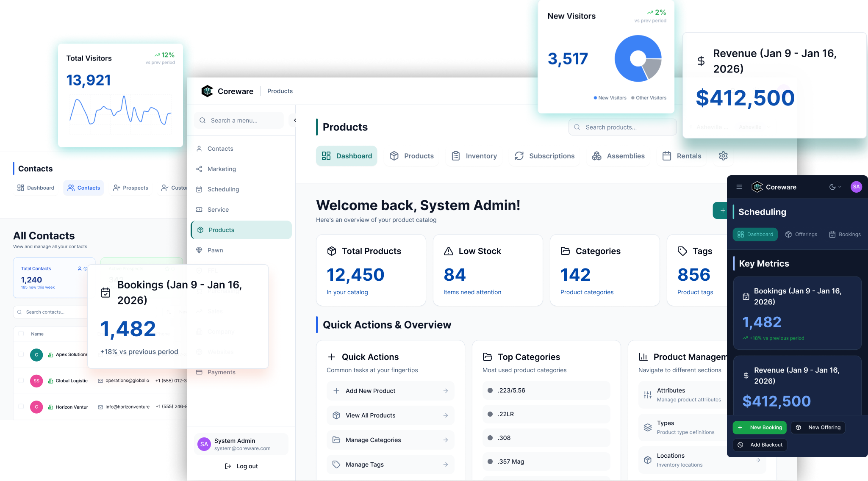Viewport: 868px width, 481px height.
Task: Click the New Booking button
Action: point(760,427)
